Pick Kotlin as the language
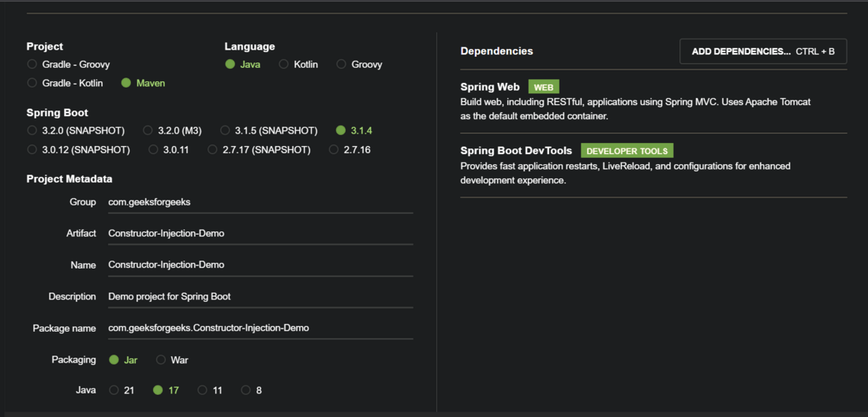This screenshot has width=868, height=417. coord(284,64)
